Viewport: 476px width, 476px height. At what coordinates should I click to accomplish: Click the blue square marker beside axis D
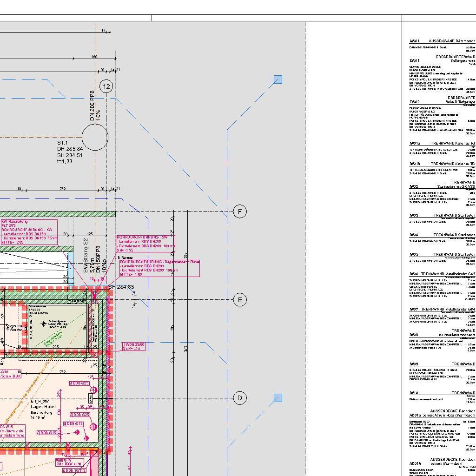coord(278,398)
